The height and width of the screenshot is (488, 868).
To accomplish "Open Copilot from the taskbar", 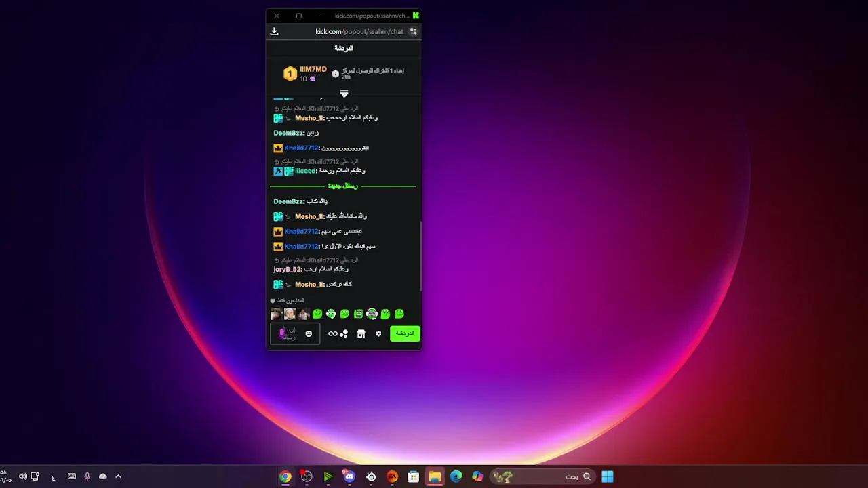I will click(477, 476).
